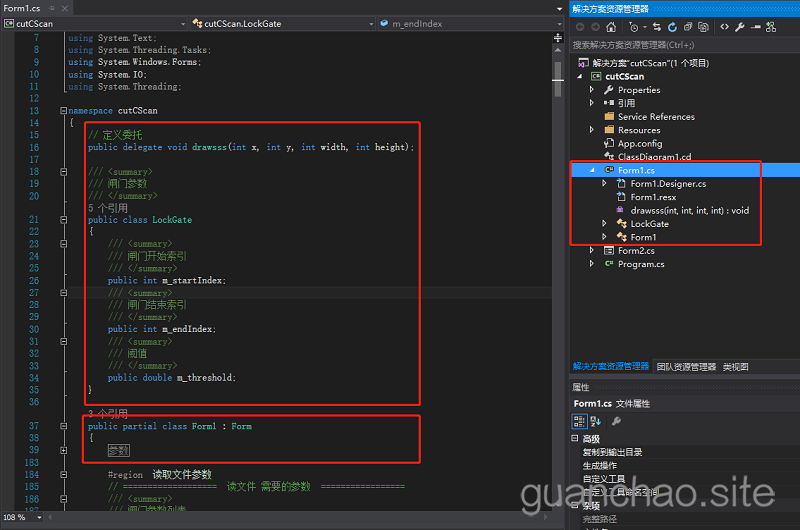The width and height of the screenshot is (800, 530).
Task: Open Properties via the wrench toolbar icon
Action: 740,27
